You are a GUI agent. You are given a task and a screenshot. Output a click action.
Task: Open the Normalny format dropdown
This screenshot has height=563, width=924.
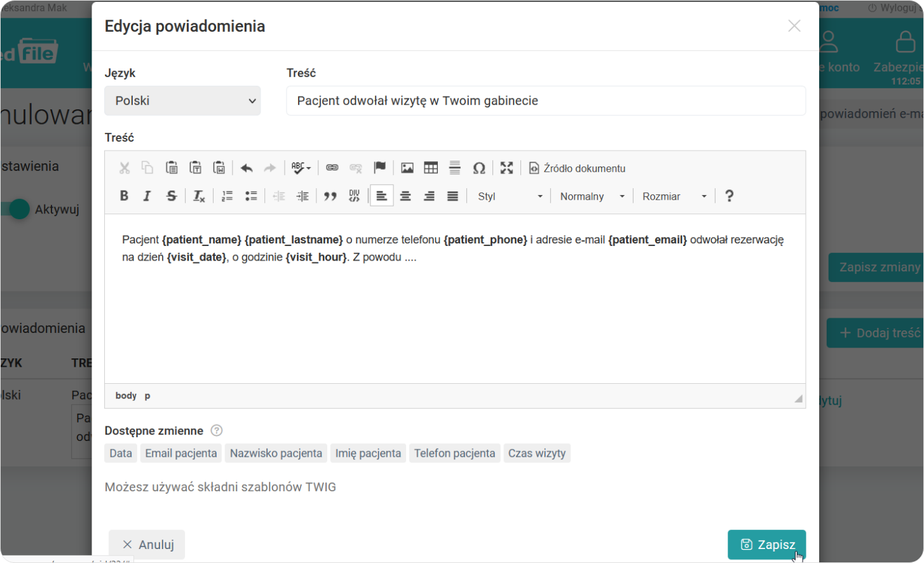(592, 196)
